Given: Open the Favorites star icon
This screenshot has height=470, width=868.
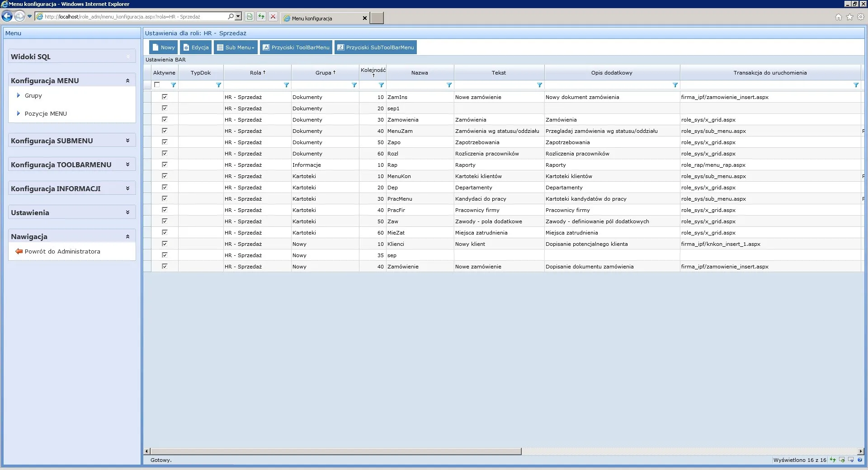Looking at the screenshot, I should click(850, 17).
